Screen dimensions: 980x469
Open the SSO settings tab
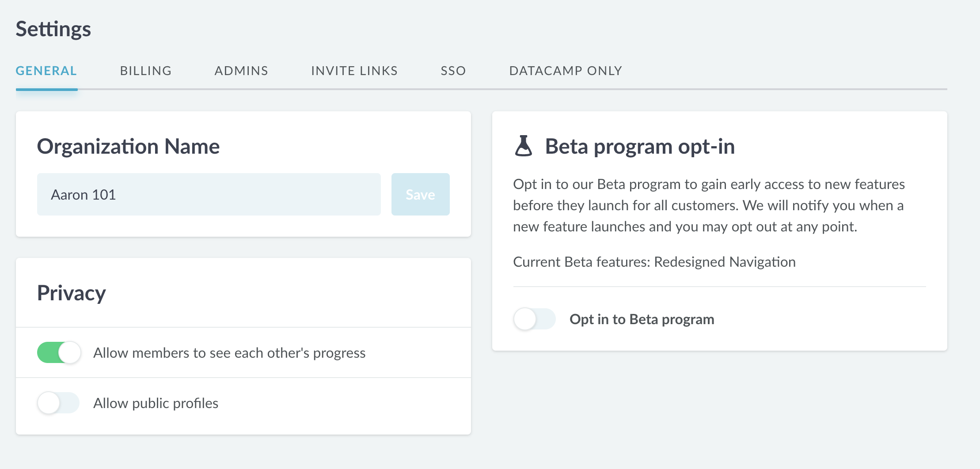point(453,71)
